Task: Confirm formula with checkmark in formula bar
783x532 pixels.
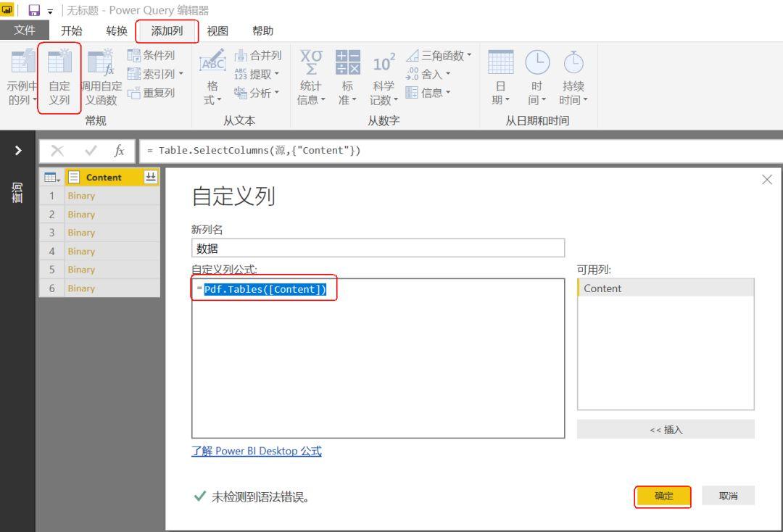Action: (91, 150)
